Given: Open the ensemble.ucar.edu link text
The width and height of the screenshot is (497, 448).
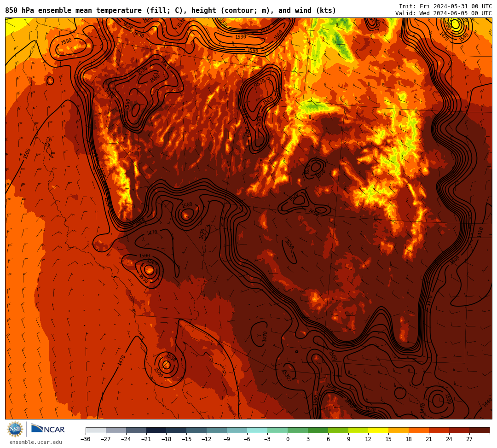Looking at the screenshot, I should coord(36,442).
